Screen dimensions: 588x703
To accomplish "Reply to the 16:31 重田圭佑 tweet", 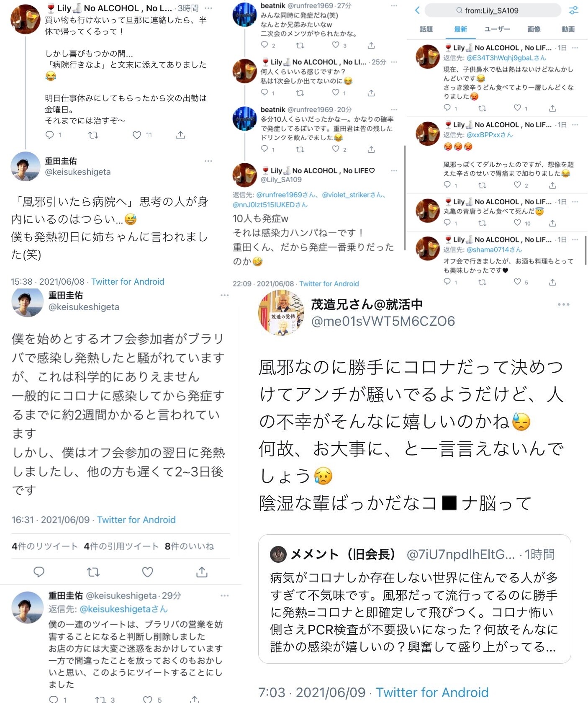I will pos(39,572).
